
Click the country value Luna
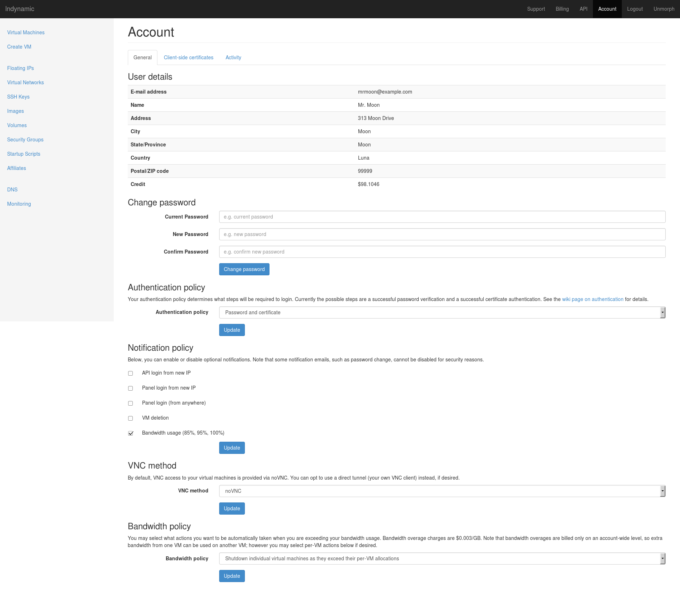click(363, 158)
